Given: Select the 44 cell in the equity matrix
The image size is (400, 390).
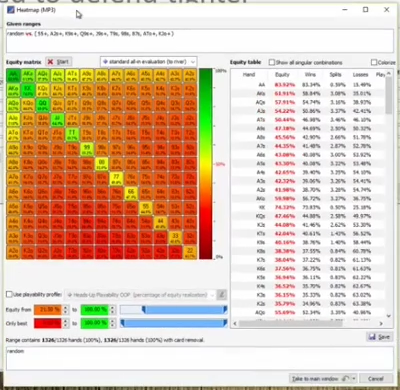Looking at the screenshot, I should point(160,223).
